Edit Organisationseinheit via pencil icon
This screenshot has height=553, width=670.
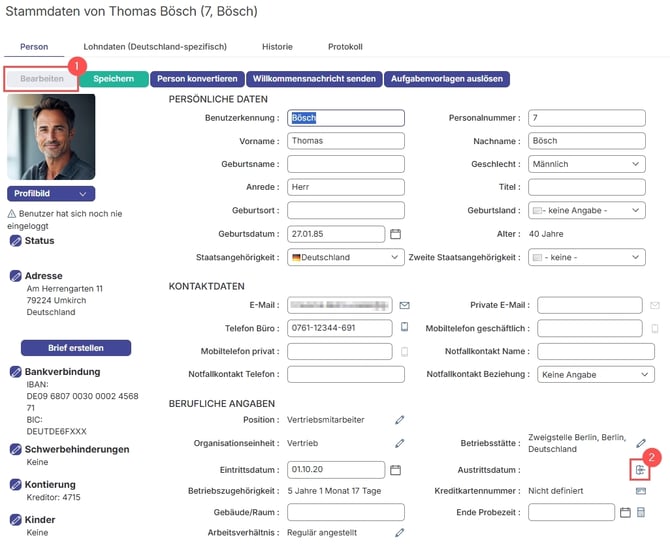(x=400, y=443)
